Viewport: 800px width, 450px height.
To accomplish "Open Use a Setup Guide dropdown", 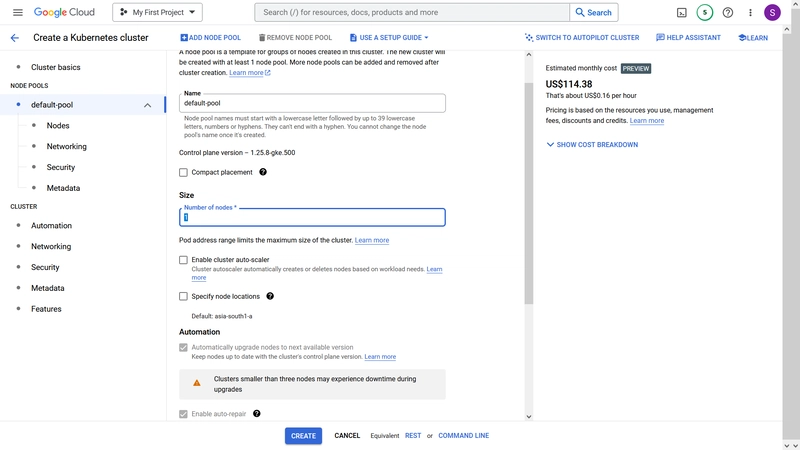I will click(x=389, y=38).
